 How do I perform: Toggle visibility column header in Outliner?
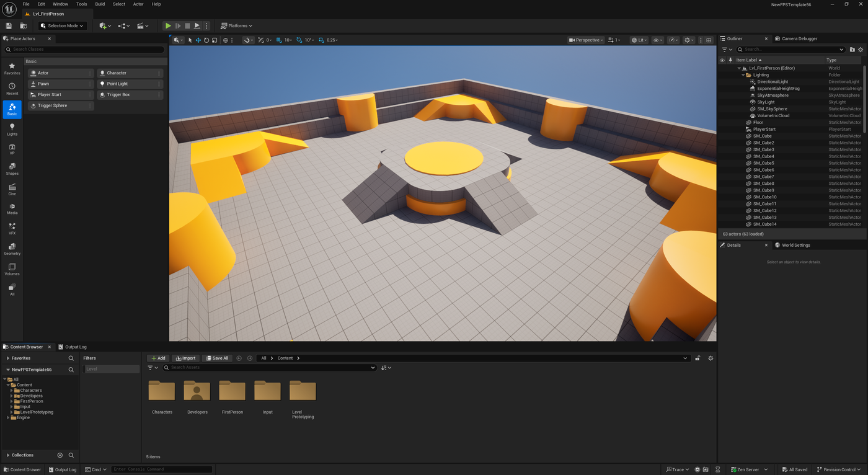tap(722, 60)
